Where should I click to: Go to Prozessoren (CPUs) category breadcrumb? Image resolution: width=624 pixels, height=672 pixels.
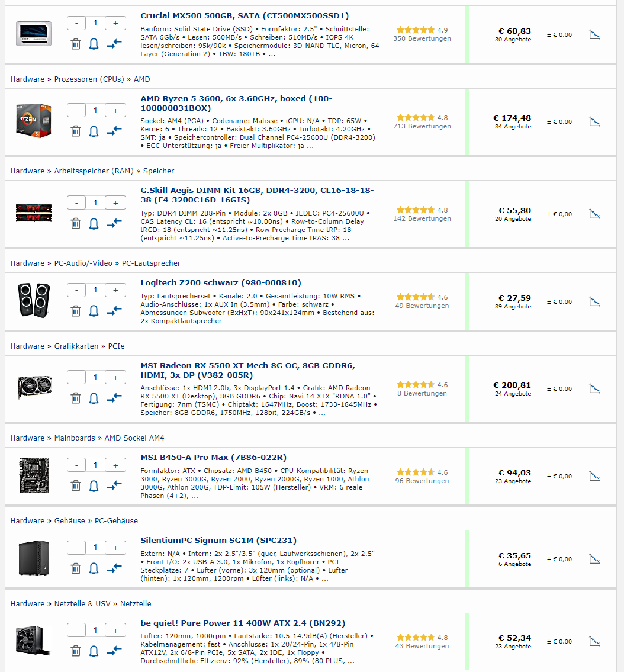click(x=89, y=79)
